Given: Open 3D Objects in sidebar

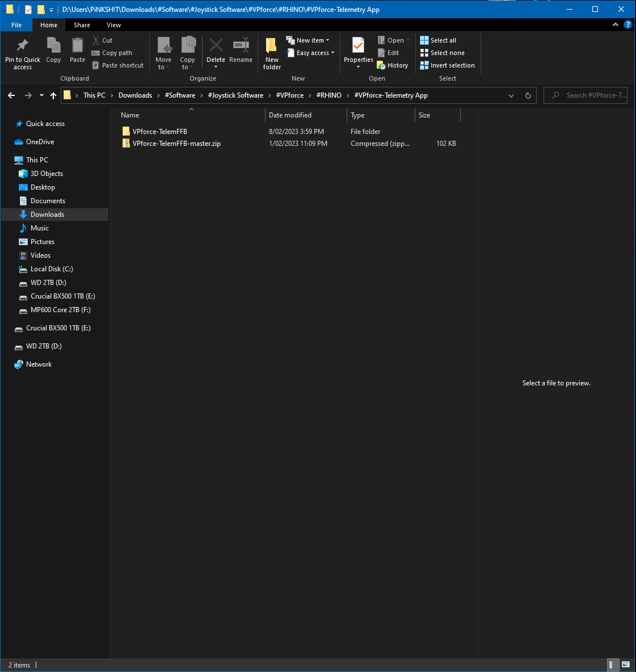Looking at the screenshot, I should coord(47,174).
